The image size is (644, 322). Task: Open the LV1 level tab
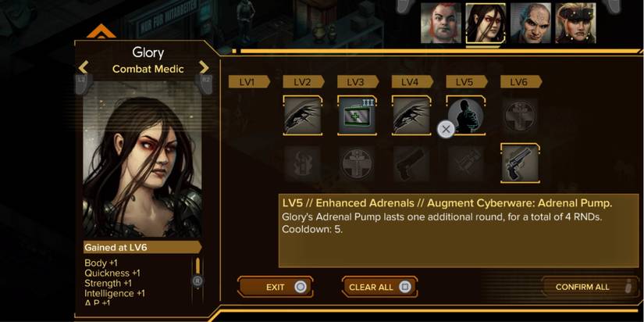[249, 82]
